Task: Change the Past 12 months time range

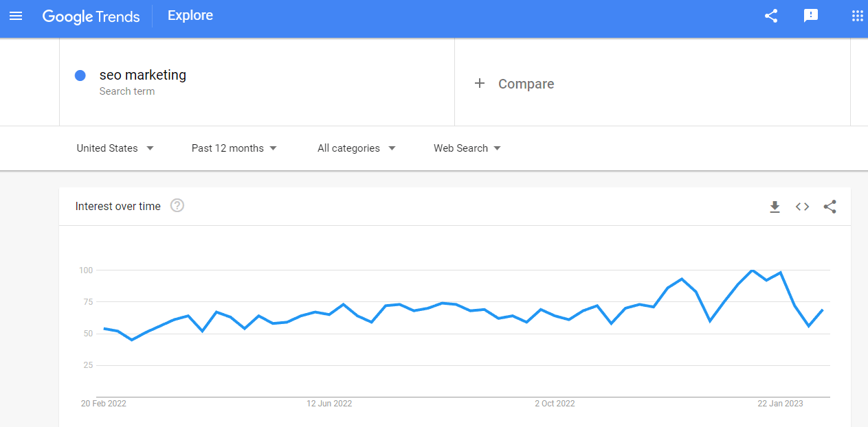Action: click(234, 148)
